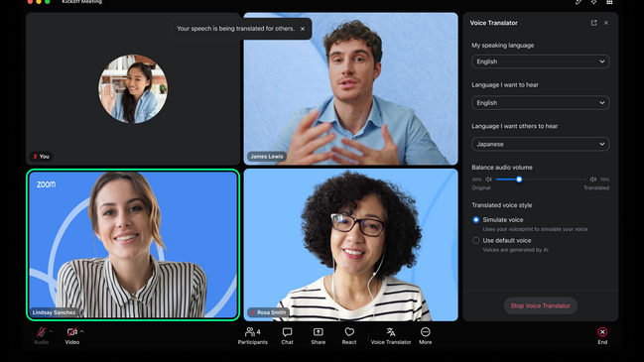The height and width of the screenshot is (362, 644).
Task: Select the green-highlighted active speaker video
Action: pos(133,245)
